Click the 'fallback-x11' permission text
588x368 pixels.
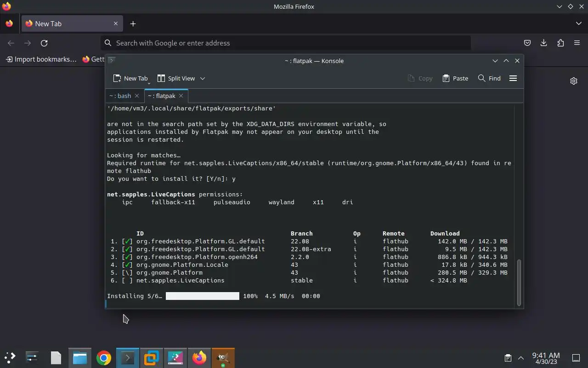click(x=173, y=202)
